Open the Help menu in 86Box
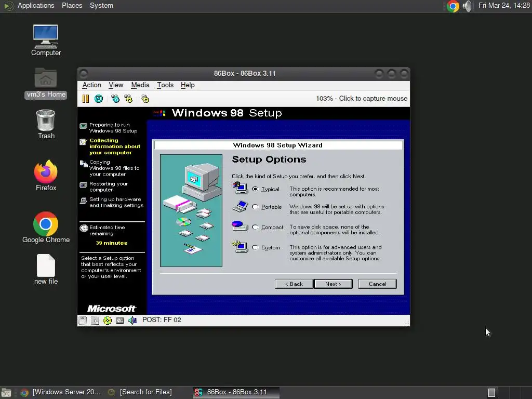Image resolution: width=532 pixels, height=399 pixels. tap(187, 85)
